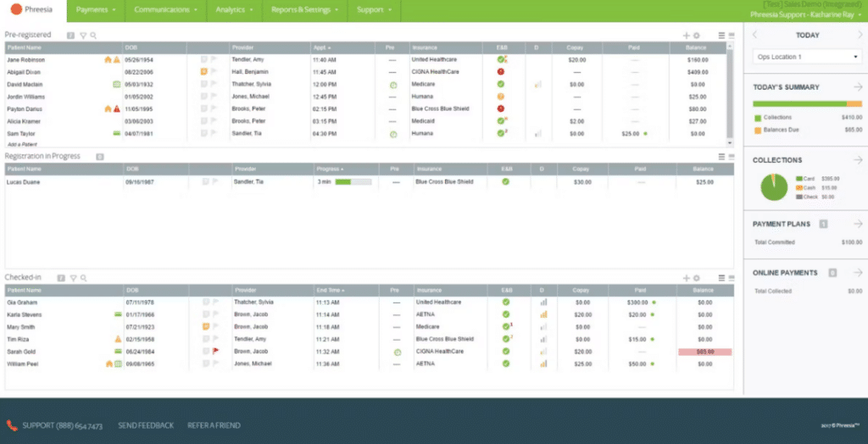Image resolution: width=868 pixels, height=444 pixels.
Task: Click Abigail Dixon's red E&B status icon
Action: coord(501,71)
